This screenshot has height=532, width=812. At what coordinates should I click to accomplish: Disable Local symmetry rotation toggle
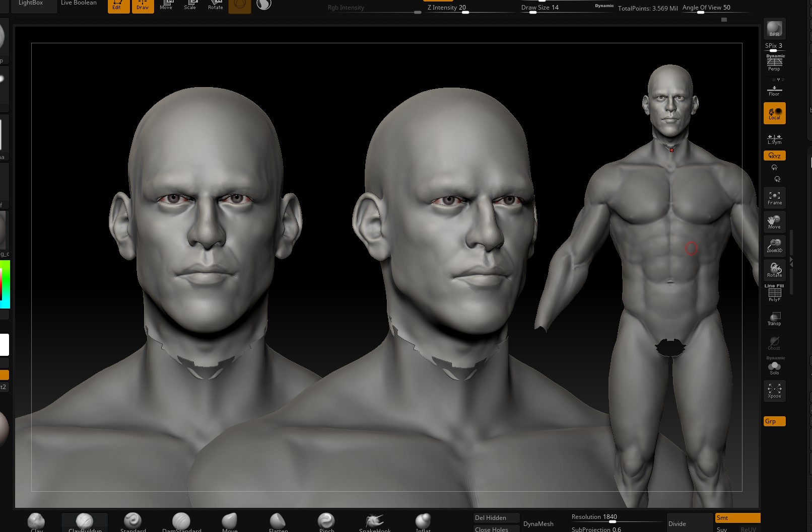(774, 113)
